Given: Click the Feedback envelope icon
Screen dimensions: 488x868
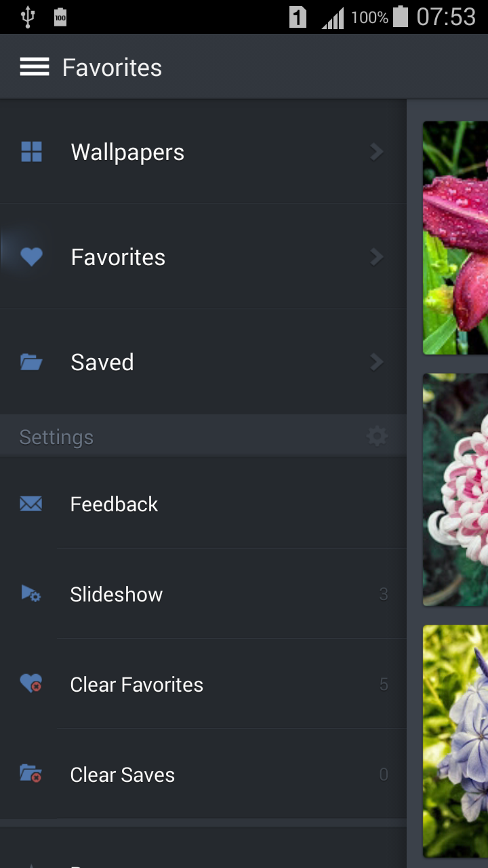Looking at the screenshot, I should 31,504.
